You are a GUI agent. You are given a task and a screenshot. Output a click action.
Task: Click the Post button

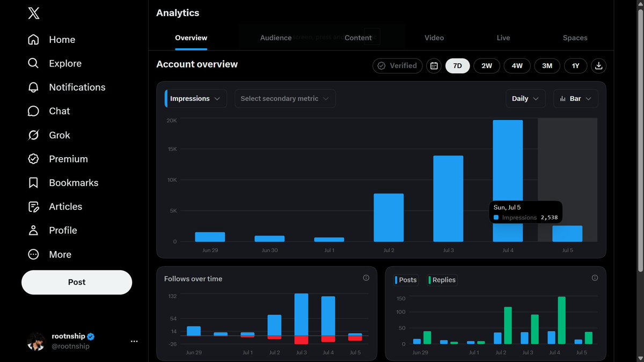pyautogui.click(x=77, y=282)
